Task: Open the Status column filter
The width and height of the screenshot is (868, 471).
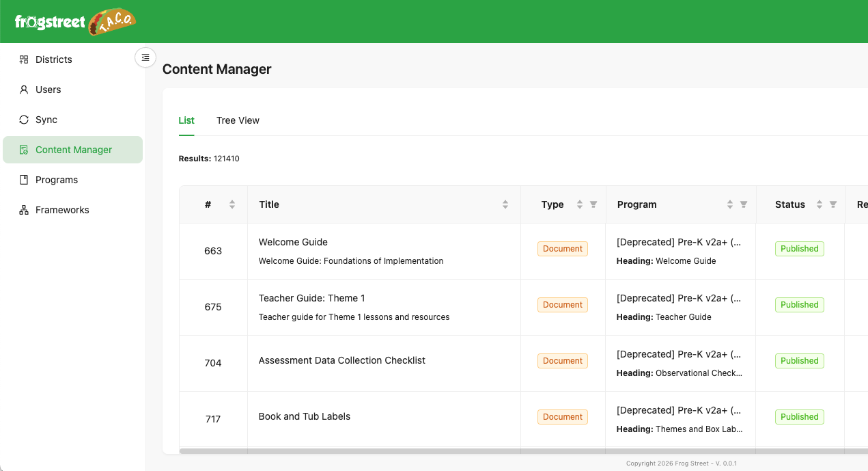Action: click(833, 204)
